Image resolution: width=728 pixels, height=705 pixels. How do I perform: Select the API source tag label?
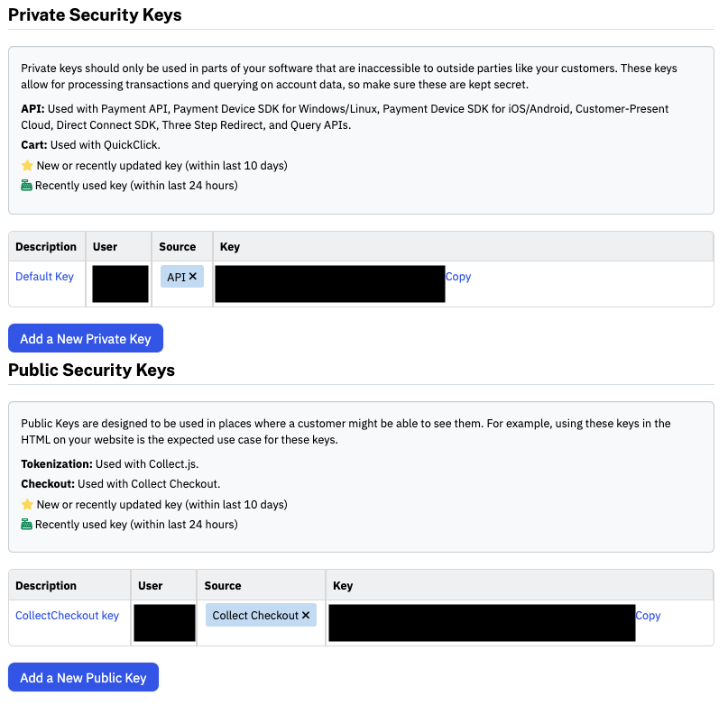pyautogui.click(x=177, y=277)
